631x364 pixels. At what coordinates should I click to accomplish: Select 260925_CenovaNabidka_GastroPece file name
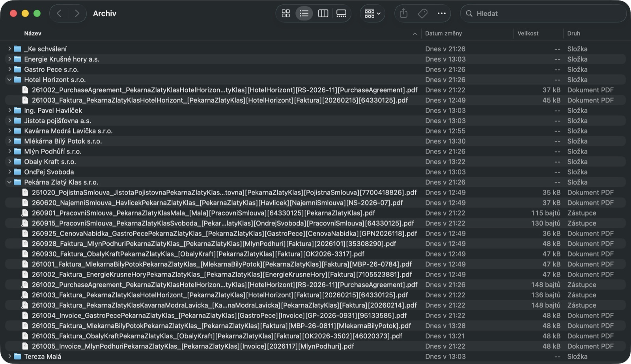224,233
